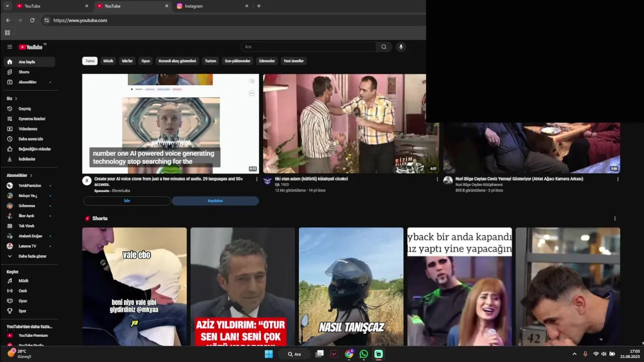This screenshot has width=644, height=362.
Task: Open Geçmiş watch history
Action: click(x=29, y=109)
